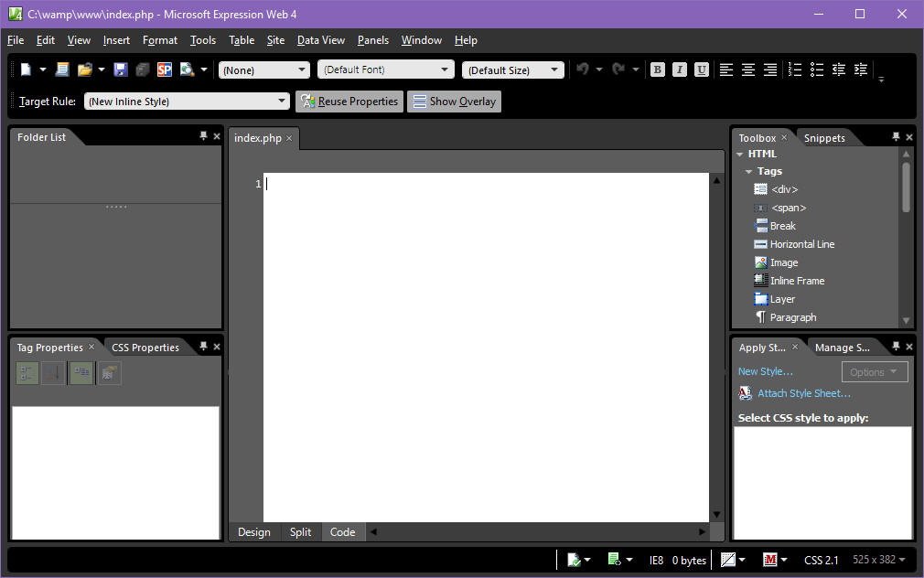
Task: Click the SuperPreview SP icon
Action: click(x=165, y=70)
